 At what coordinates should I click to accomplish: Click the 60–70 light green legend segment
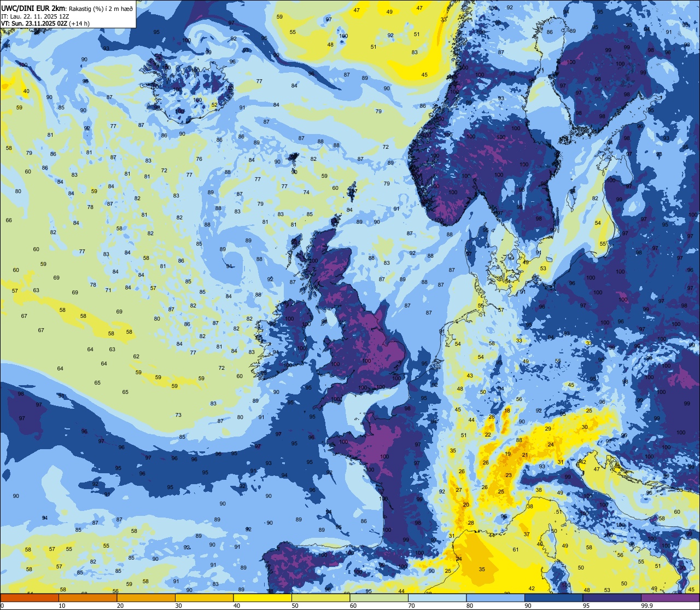click(x=379, y=597)
